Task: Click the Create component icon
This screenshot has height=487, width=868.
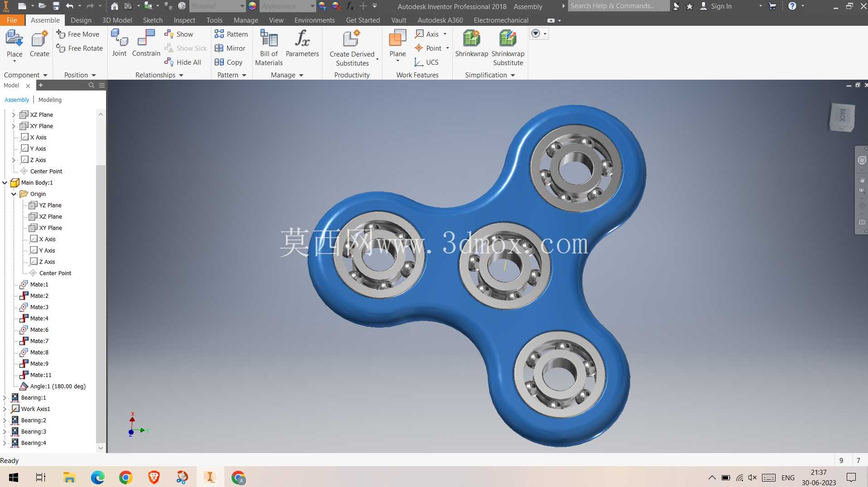Action: coord(39,39)
